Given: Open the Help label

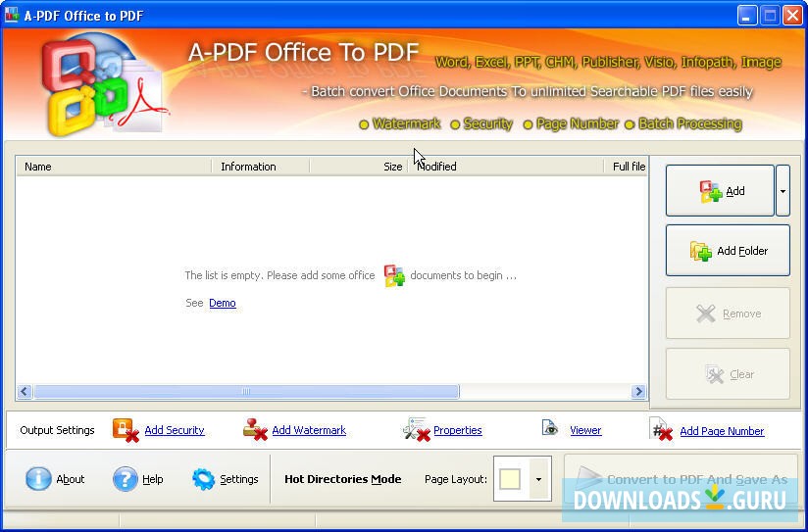Looking at the screenshot, I should pyautogui.click(x=153, y=479).
